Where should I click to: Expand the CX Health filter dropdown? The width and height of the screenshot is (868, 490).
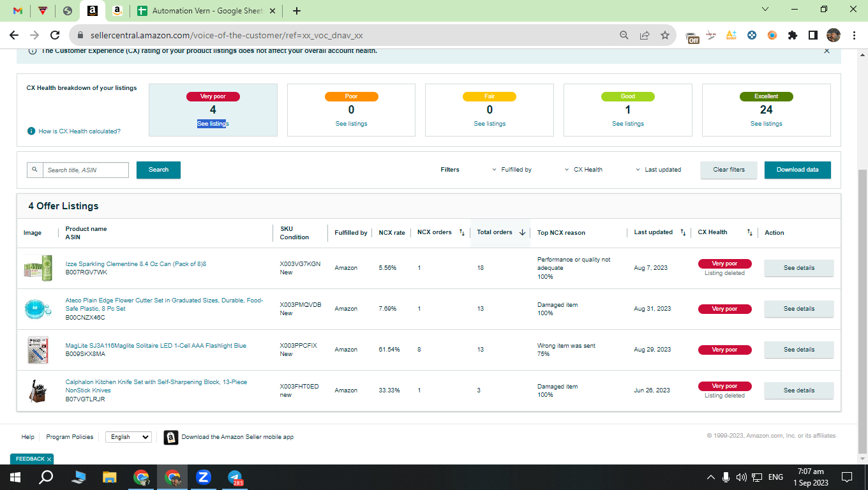(583, 170)
